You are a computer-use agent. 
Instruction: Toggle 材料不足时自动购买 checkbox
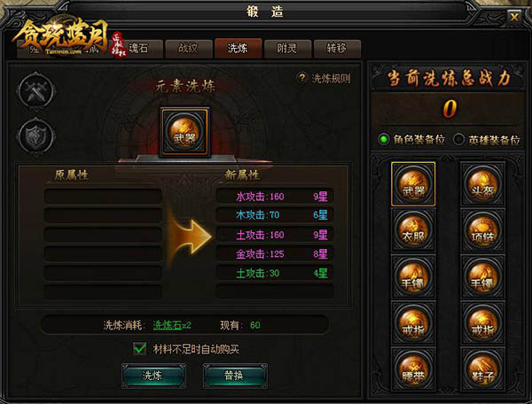coord(139,349)
